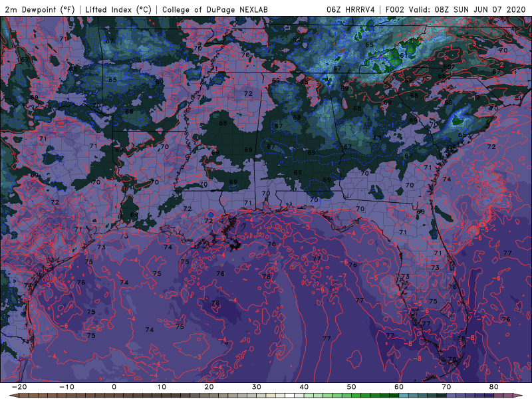Click the '06Z HRRRV4' model run label
This screenshot has width=532, height=399.
(x=350, y=9)
